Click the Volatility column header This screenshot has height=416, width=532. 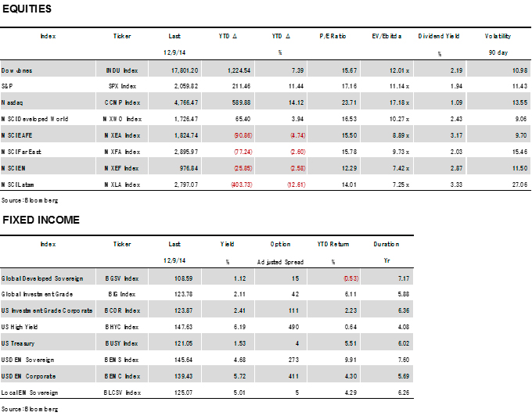[498, 36]
